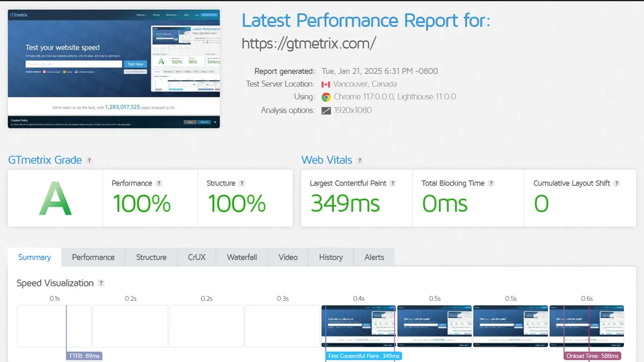The image size is (644, 362).
Task: Open the Waterfall tab
Action: click(x=242, y=257)
